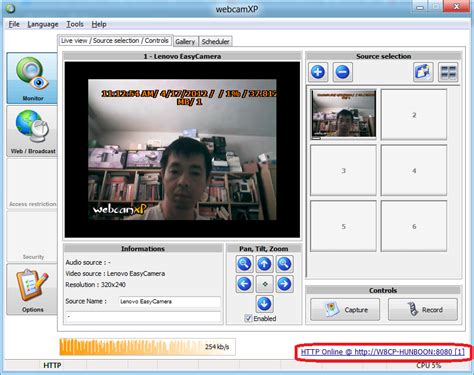Click the webcamXP title bar app icon
This screenshot has height=375, width=474.
point(10,8)
